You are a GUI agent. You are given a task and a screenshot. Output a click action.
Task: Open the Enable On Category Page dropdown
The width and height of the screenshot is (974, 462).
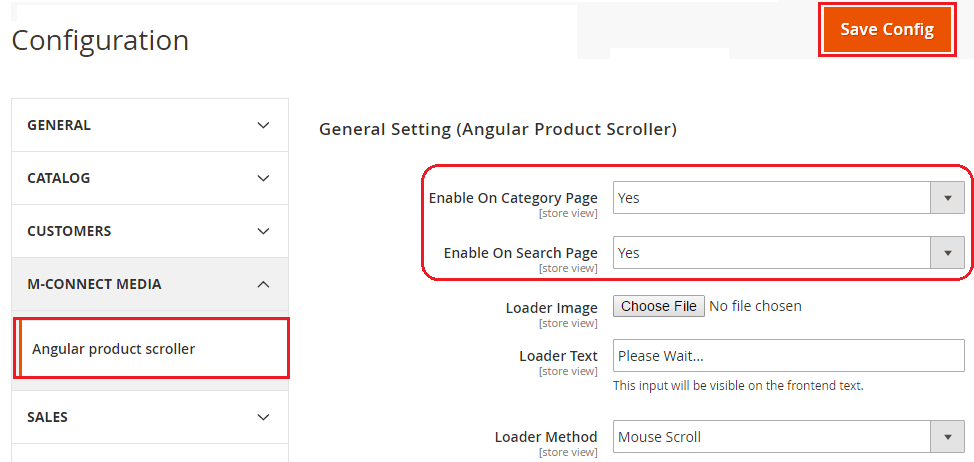772,198
